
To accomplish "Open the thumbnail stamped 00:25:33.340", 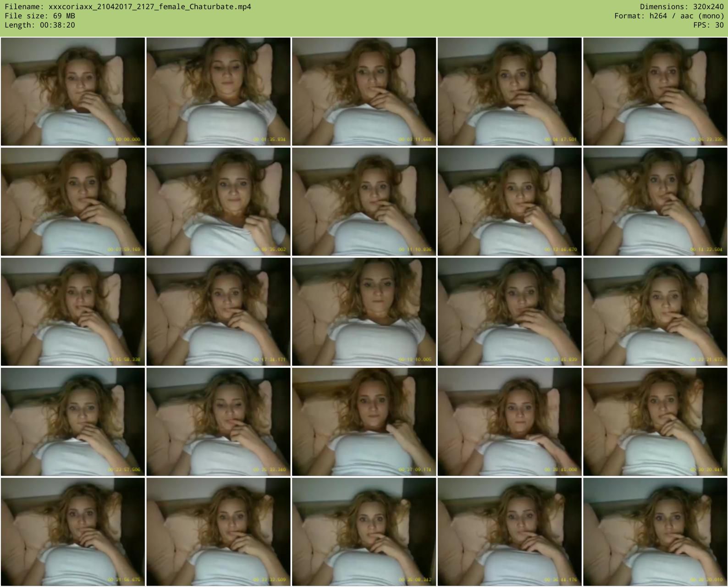I will [x=219, y=422].
